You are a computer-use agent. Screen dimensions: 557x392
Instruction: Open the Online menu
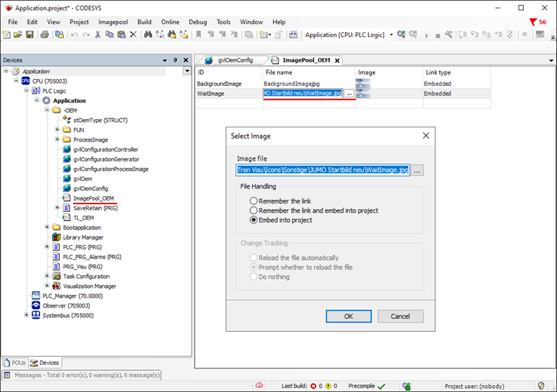pos(170,22)
